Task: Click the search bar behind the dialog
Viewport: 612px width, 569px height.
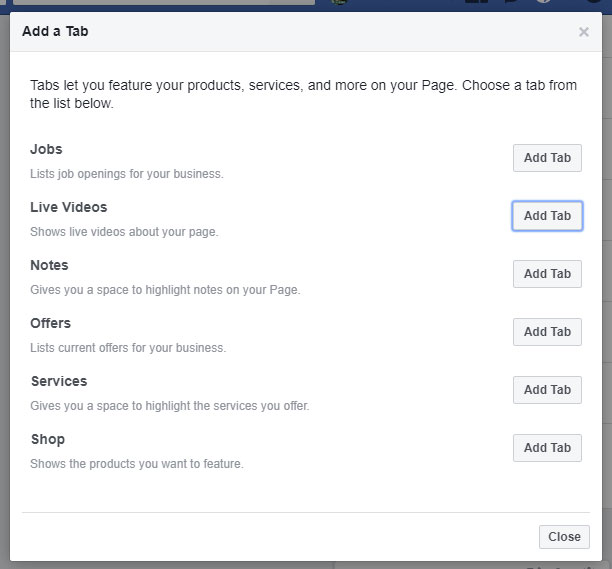Action: pyautogui.click(x=164, y=2)
